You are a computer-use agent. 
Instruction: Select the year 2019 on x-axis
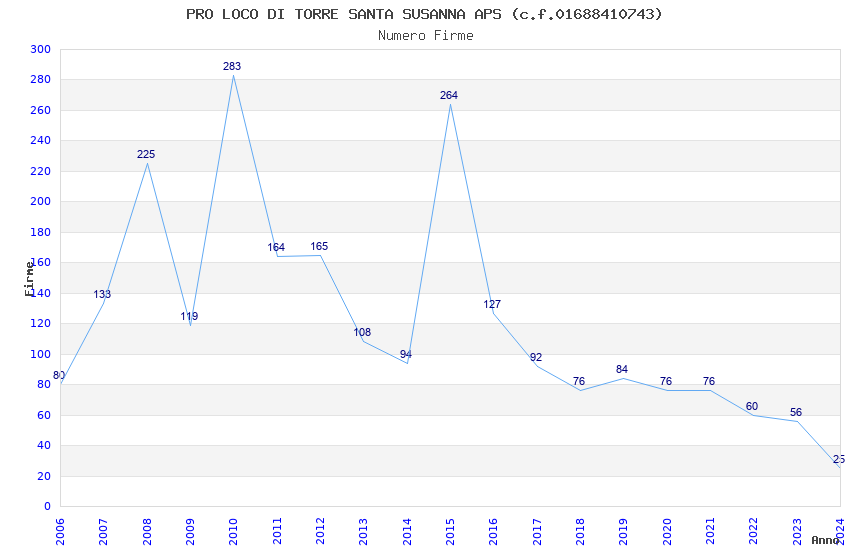623,532
